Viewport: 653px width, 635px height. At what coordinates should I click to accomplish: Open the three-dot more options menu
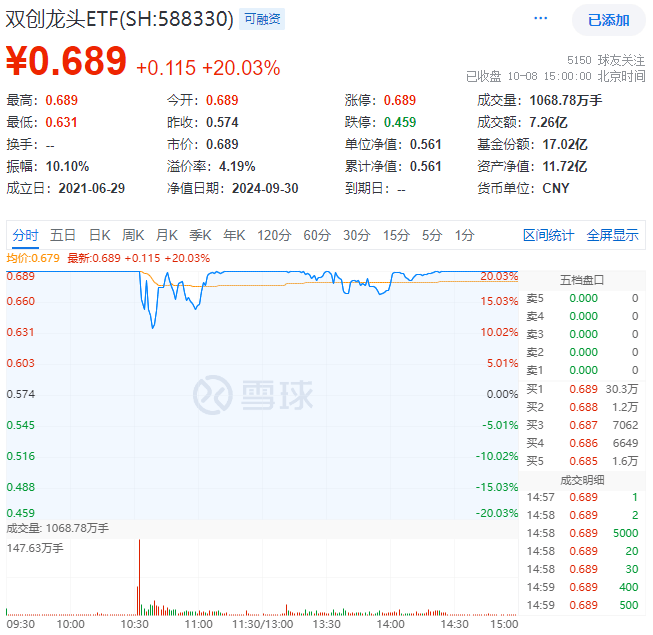coord(540,18)
